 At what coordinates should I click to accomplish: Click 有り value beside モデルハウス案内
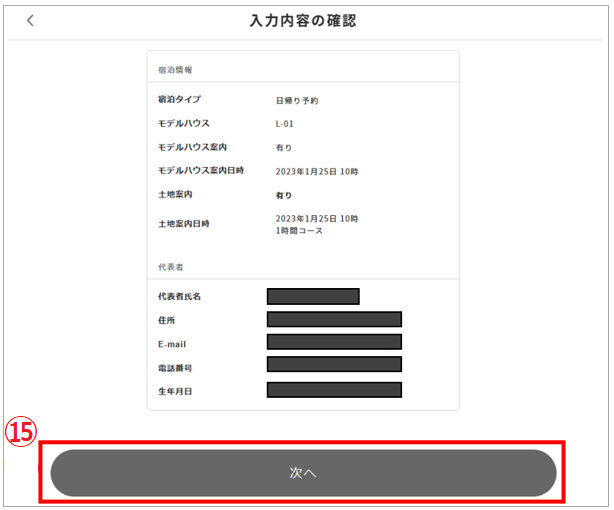(284, 148)
